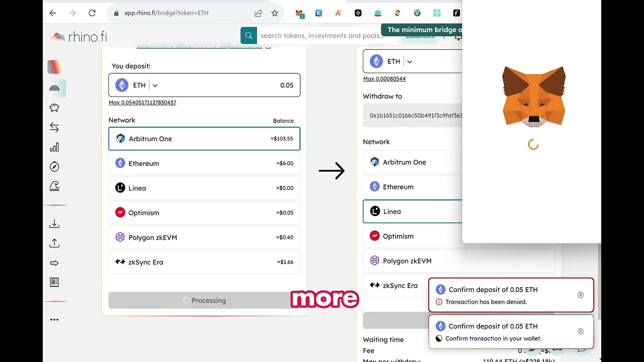The width and height of the screenshot is (644, 362).
Task: Click the Withdraw to address field
Action: pyautogui.click(x=413, y=116)
